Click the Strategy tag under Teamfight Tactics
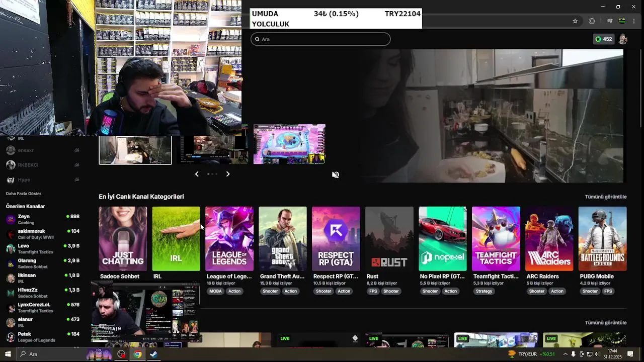This screenshot has height=362, width=644. (484, 291)
